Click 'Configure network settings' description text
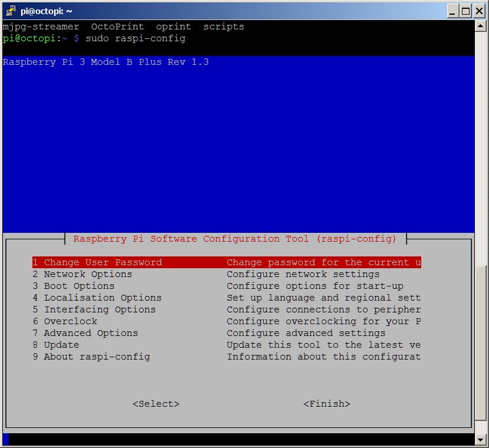Viewport: 489px width, 448px height. tap(303, 274)
